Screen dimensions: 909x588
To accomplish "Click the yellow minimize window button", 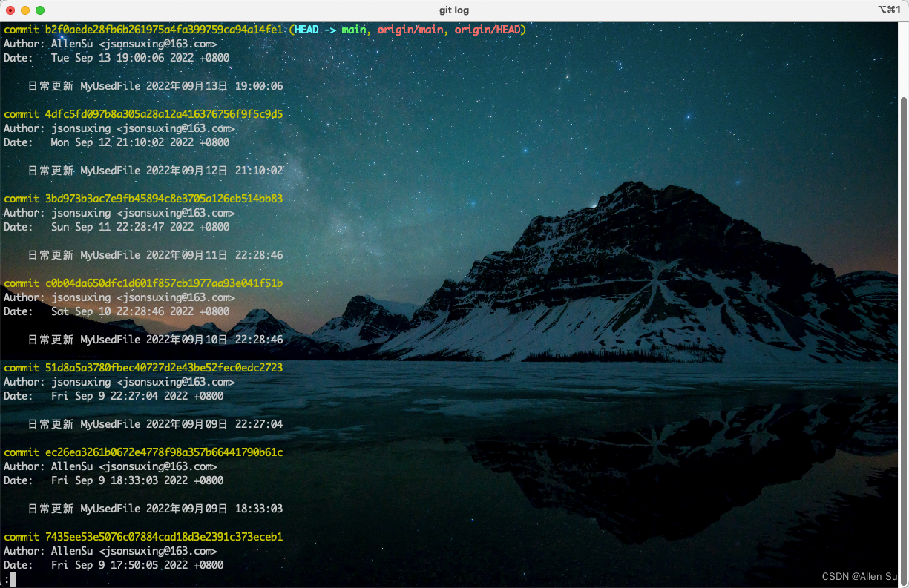I will (25, 10).
